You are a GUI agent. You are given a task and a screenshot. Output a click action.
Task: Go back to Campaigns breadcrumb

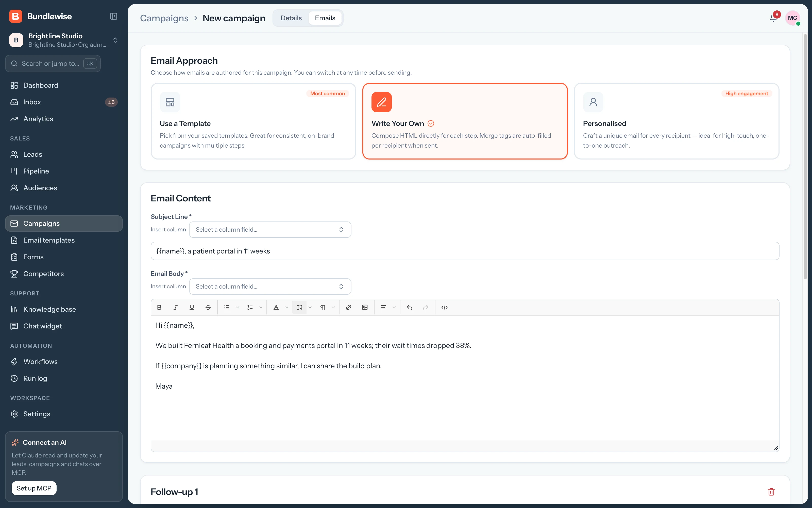[164, 18]
